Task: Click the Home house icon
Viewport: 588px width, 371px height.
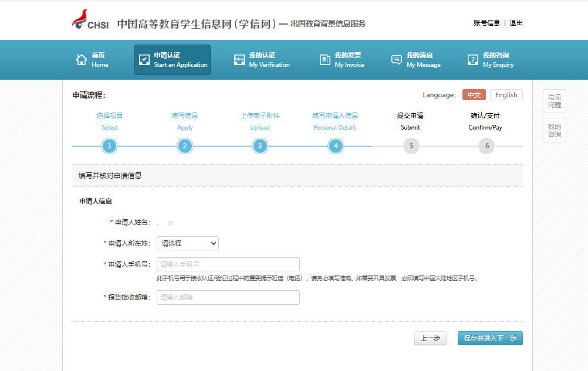Action: (82, 60)
